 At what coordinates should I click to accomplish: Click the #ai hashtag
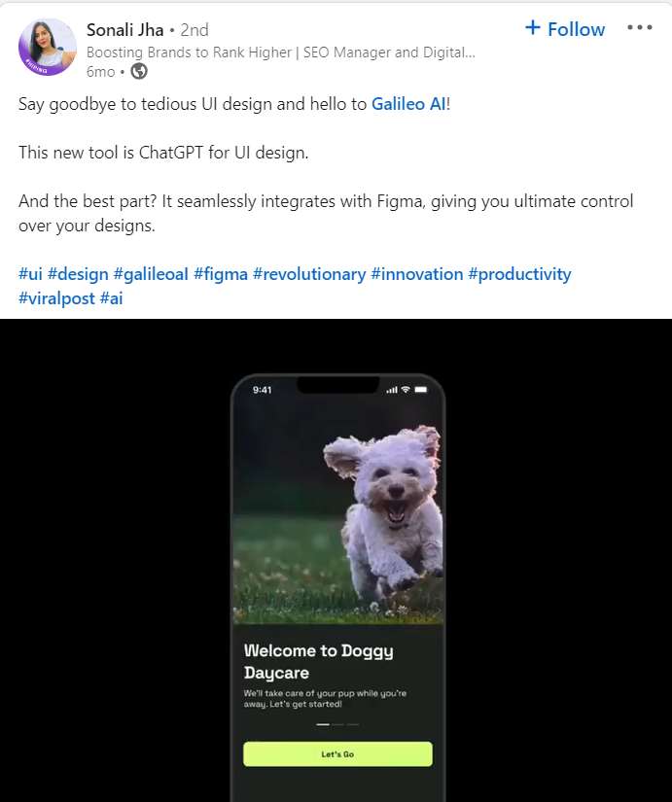(x=112, y=298)
